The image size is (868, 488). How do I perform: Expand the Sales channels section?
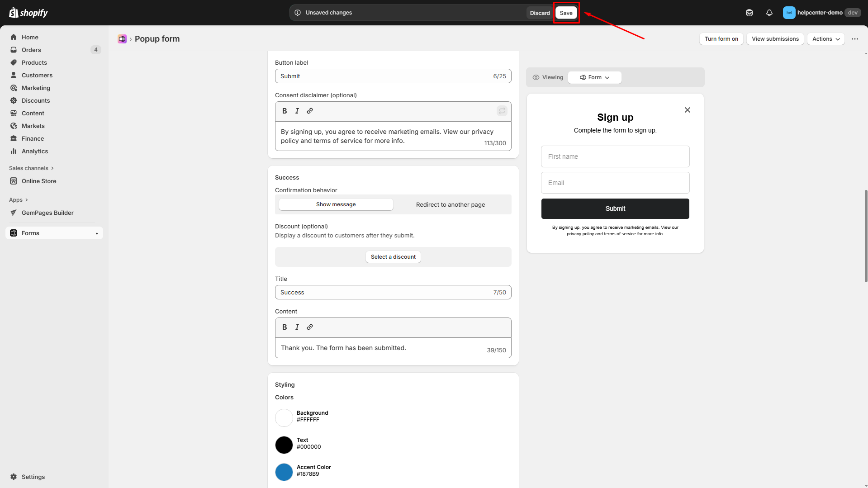click(x=31, y=168)
